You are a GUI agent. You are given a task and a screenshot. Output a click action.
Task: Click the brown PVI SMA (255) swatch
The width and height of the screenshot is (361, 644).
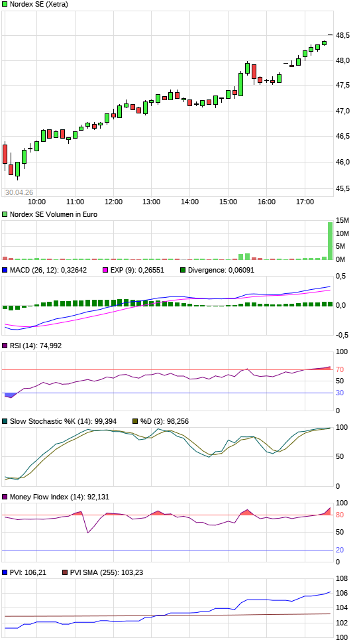(x=65, y=572)
